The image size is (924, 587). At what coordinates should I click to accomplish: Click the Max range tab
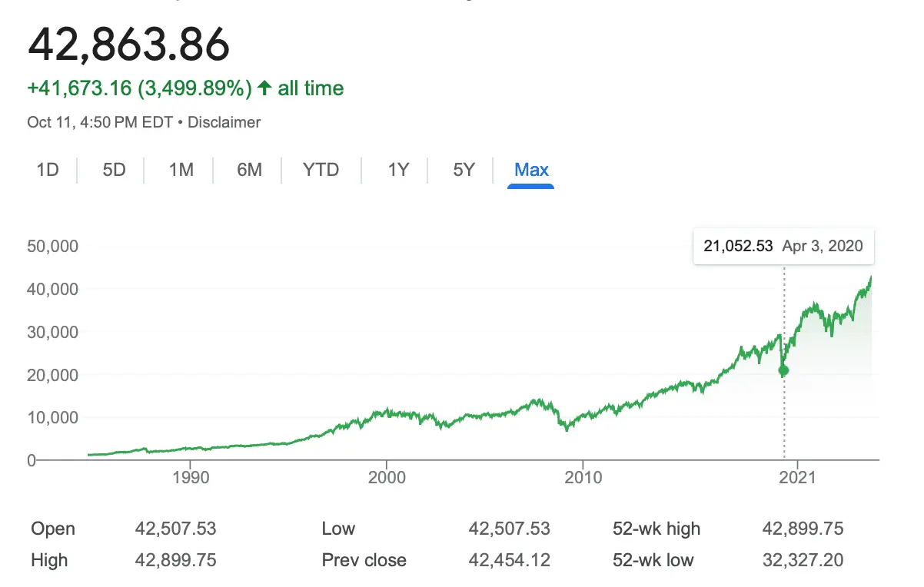(531, 170)
